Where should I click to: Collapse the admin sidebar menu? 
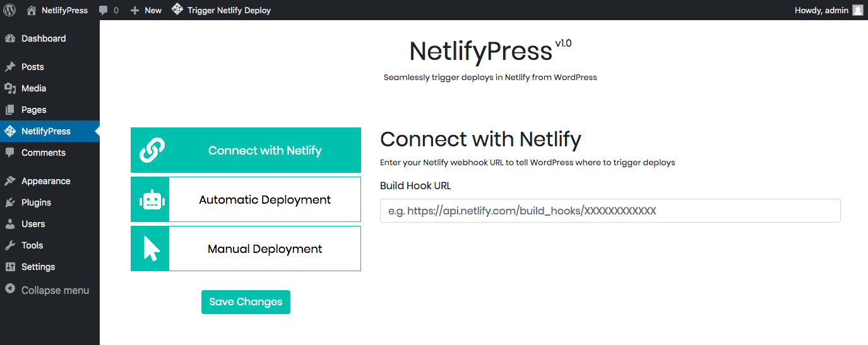point(50,290)
